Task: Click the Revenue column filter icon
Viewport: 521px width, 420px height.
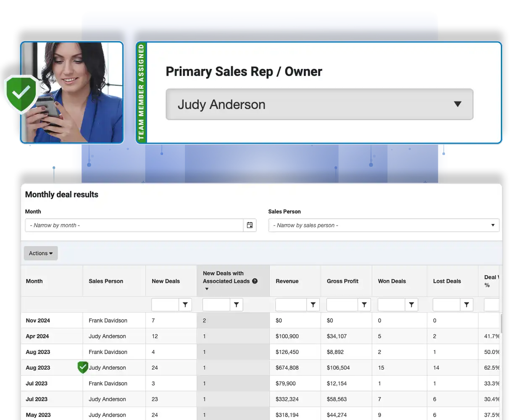Action: (x=313, y=305)
